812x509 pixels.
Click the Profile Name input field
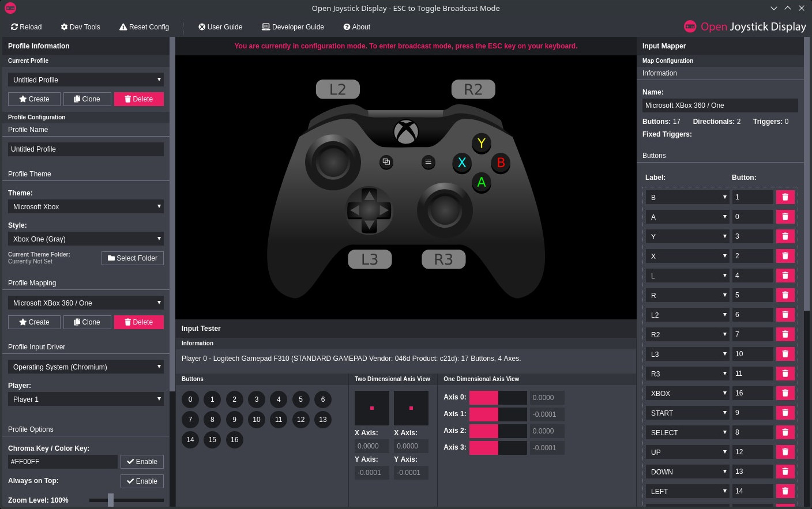point(86,149)
